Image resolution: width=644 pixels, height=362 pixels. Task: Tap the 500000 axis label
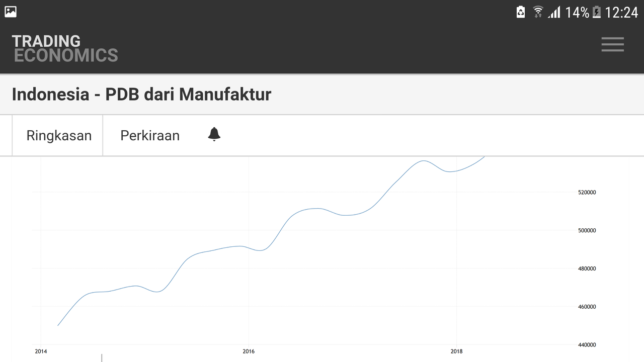pyautogui.click(x=587, y=230)
